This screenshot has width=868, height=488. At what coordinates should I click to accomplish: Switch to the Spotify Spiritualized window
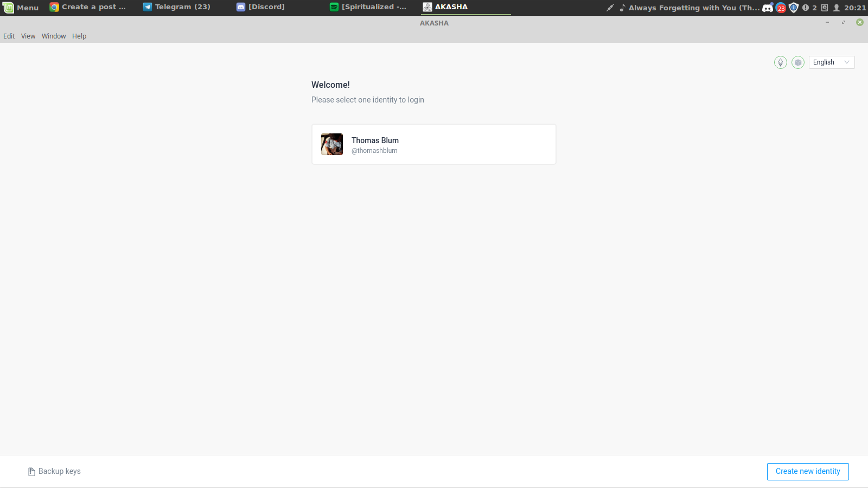click(x=368, y=7)
